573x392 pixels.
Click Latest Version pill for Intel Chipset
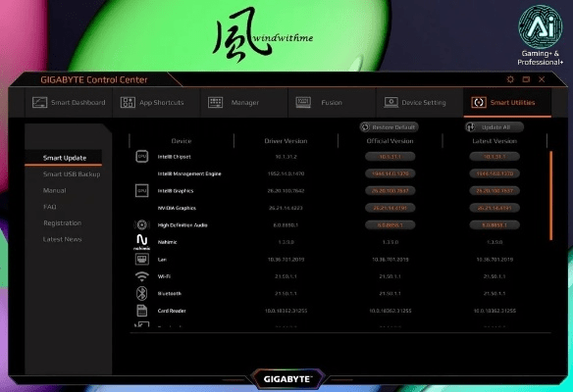[495, 157]
